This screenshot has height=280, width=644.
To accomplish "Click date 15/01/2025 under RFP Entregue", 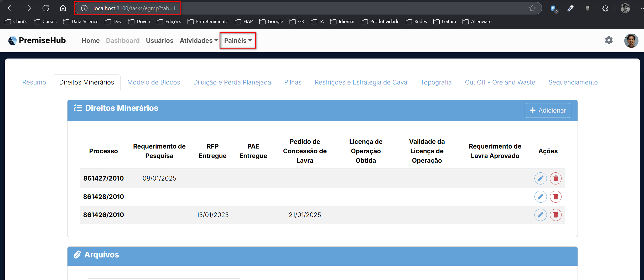I will click(212, 215).
